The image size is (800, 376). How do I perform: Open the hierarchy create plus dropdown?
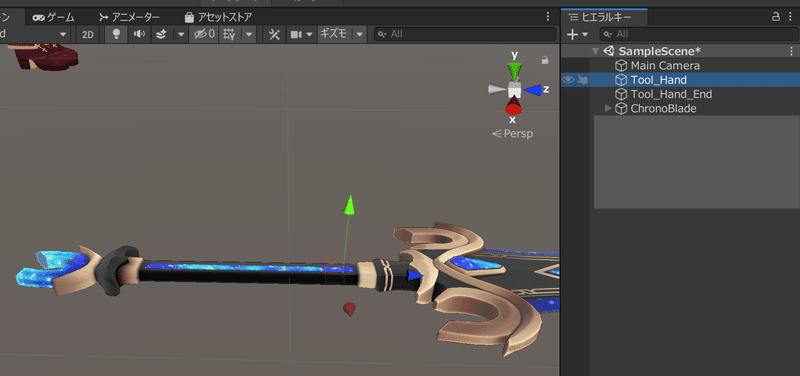(x=578, y=34)
